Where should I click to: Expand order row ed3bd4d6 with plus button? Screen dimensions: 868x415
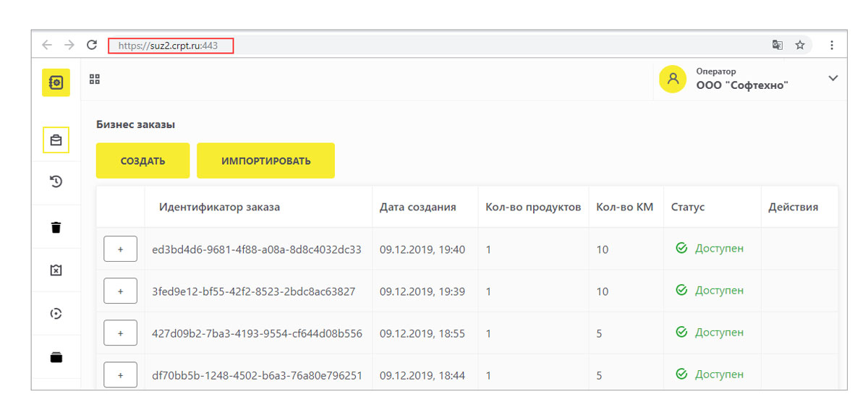(x=120, y=249)
